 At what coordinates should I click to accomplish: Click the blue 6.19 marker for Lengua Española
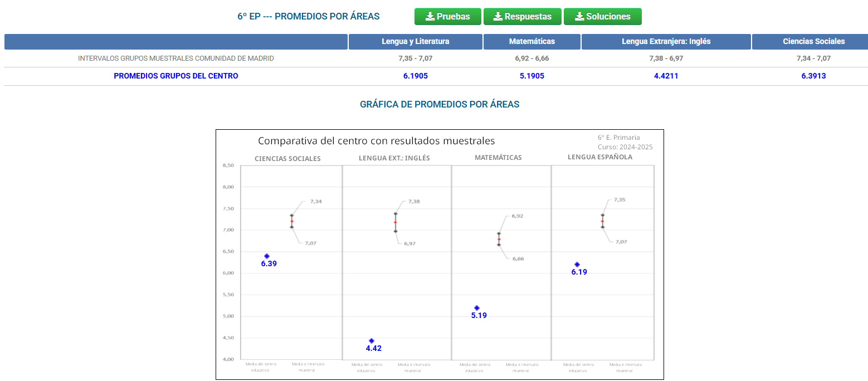[577, 265]
